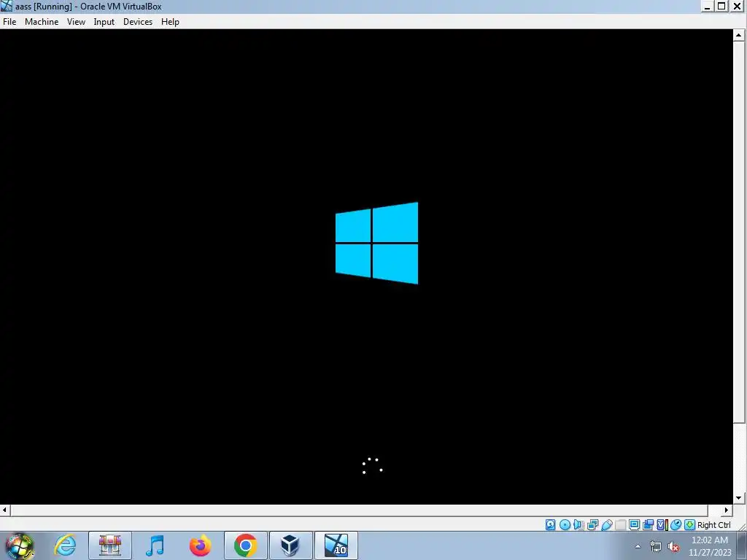The width and height of the screenshot is (747, 560).
Task: Click the horizontal scrollbar right arrow
Action: (727, 510)
